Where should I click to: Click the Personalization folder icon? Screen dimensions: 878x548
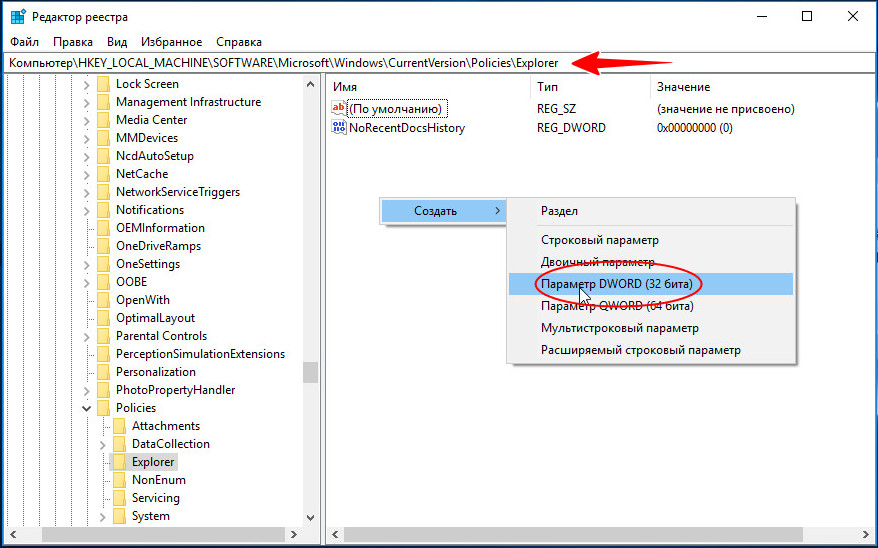[x=104, y=372]
